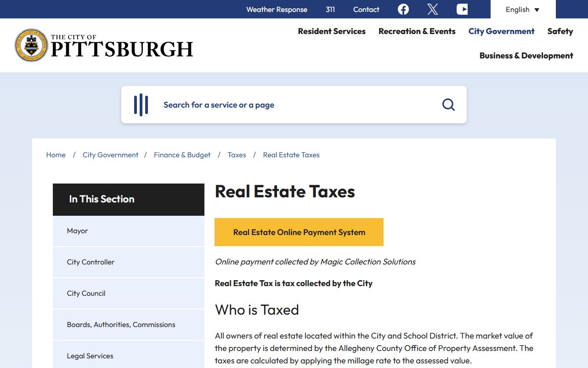588x368 pixels.
Task: Open Boards, Authorities, Commissions sidebar item
Action: click(x=129, y=325)
